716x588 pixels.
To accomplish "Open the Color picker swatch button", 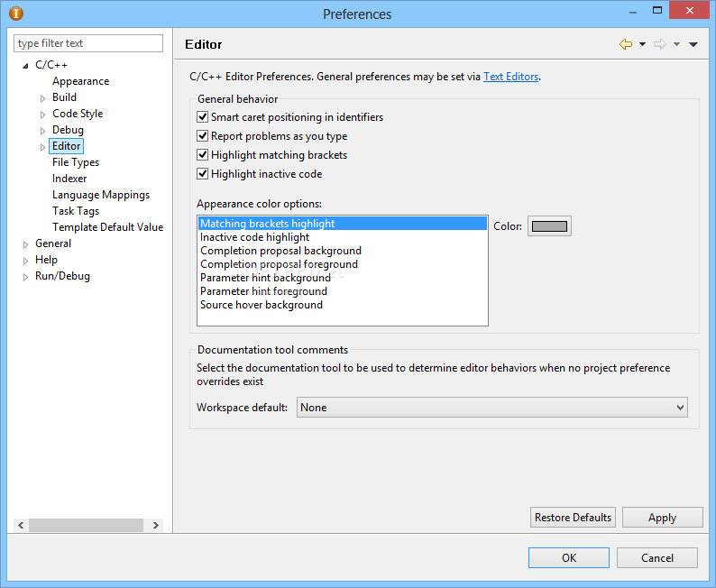I will pos(549,226).
